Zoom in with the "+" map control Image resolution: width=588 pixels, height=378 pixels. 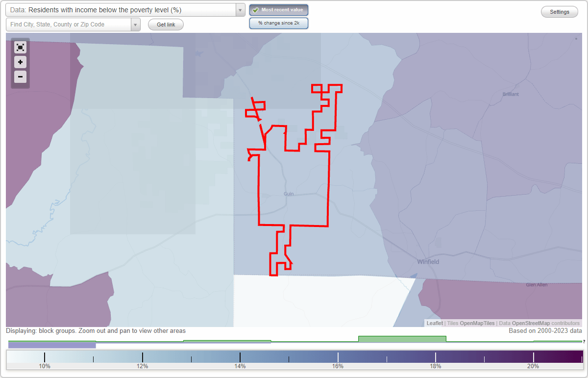tap(20, 62)
